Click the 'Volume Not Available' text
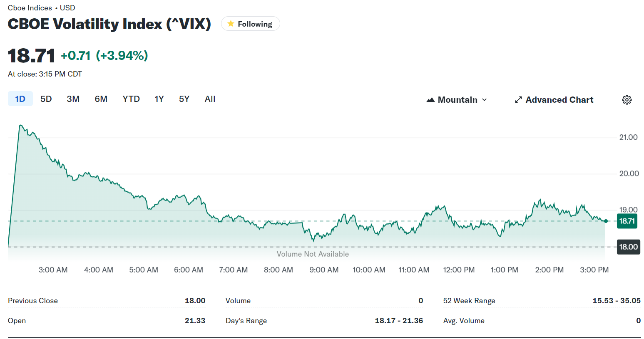The width and height of the screenshot is (644, 339). [313, 254]
